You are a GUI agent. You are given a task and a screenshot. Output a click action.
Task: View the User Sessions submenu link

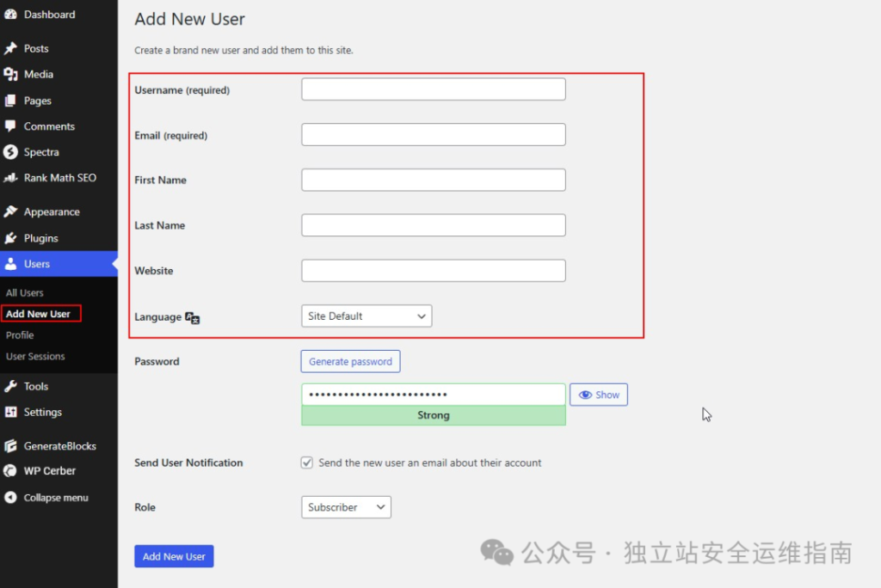point(35,357)
